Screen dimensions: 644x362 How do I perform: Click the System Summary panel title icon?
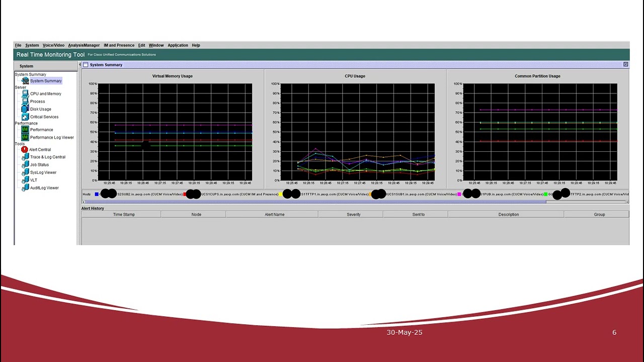coord(86,65)
